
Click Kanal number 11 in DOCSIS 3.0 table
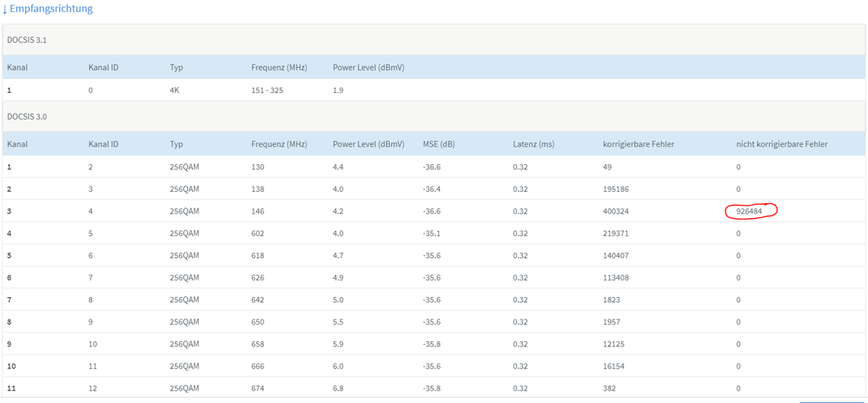tap(11, 388)
